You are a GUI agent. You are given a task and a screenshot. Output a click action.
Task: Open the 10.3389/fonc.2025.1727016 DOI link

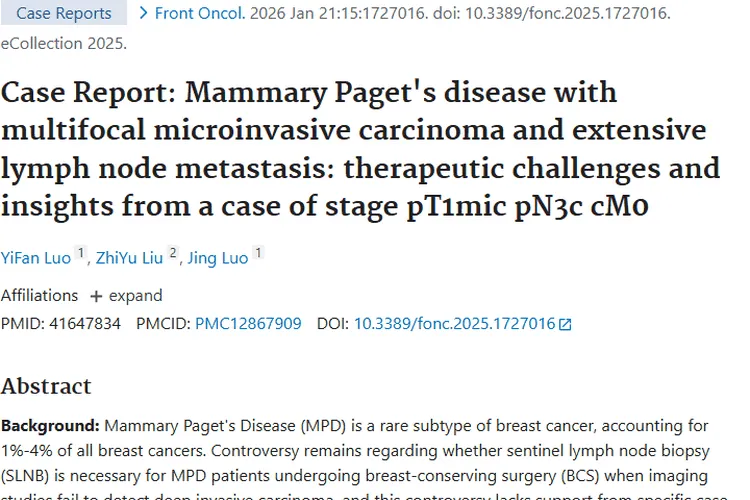click(454, 324)
